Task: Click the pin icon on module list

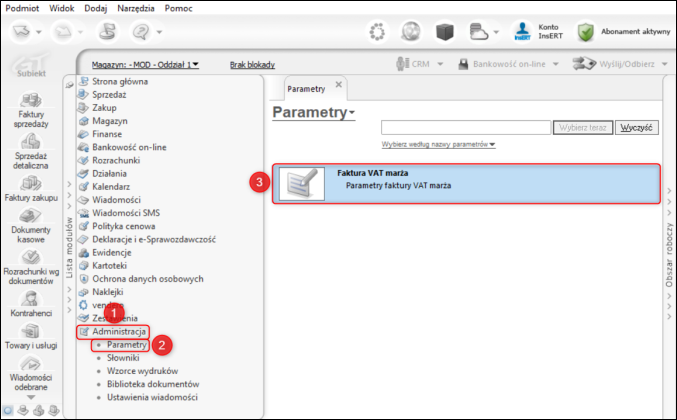Action: tap(70, 85)
